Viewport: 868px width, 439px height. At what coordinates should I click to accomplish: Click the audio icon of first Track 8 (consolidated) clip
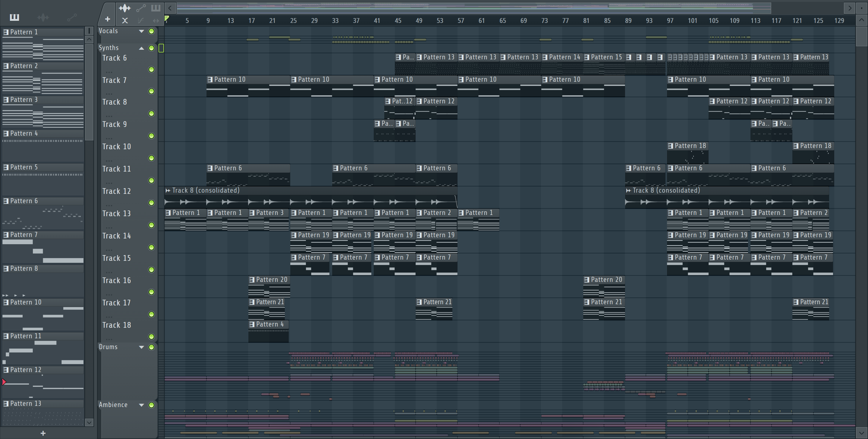(168, 191)
